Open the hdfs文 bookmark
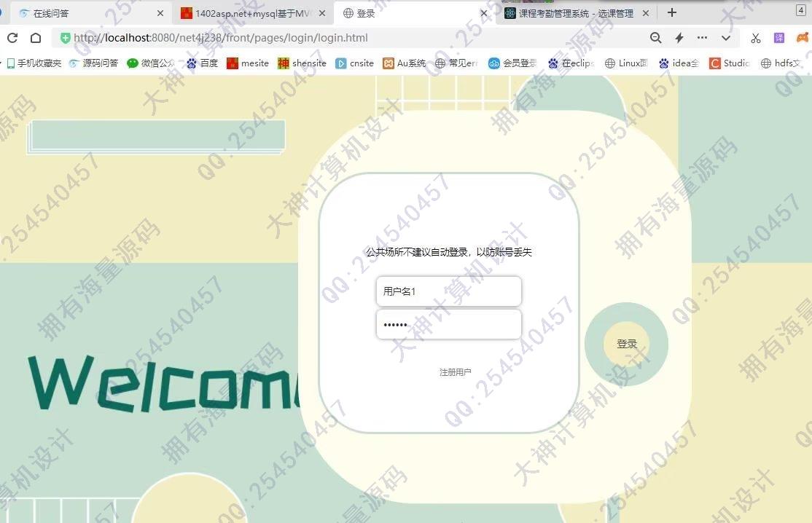Screen dimensions: 812x523 pos(781,63)
